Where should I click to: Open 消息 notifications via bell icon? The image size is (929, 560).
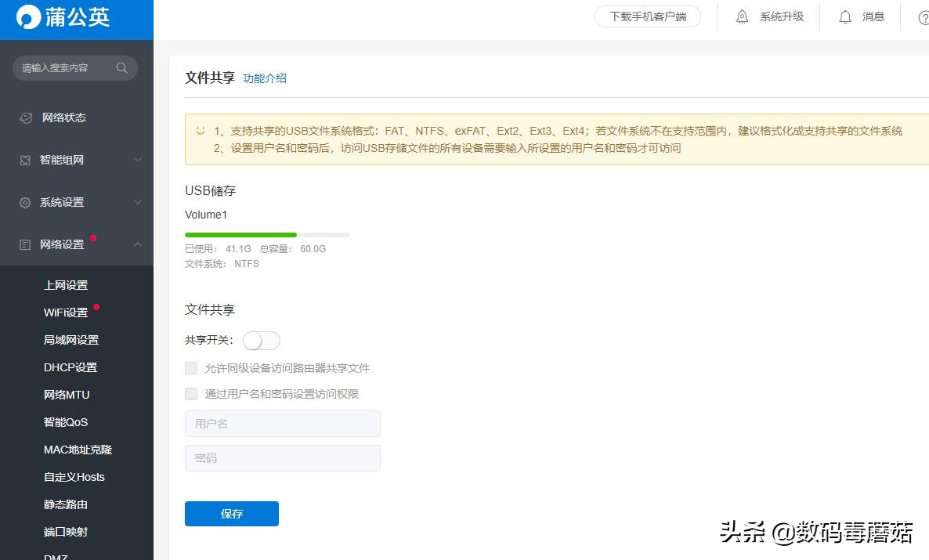click(845, 16)
